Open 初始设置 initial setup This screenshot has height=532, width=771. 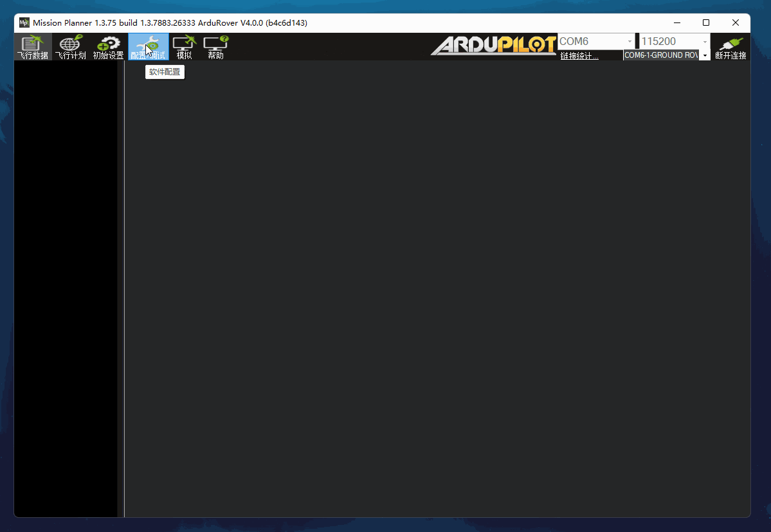(x=108, y=47)
